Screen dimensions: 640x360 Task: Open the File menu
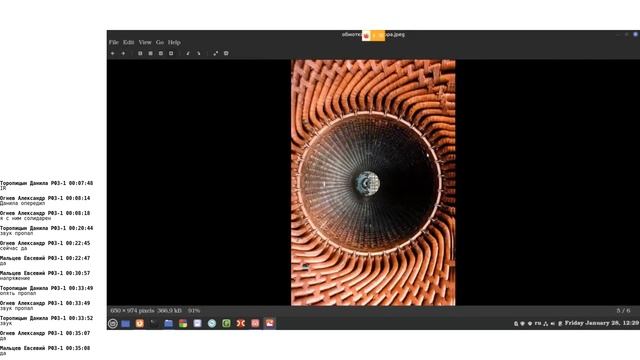pyautogui.click(x=113, y=42)
